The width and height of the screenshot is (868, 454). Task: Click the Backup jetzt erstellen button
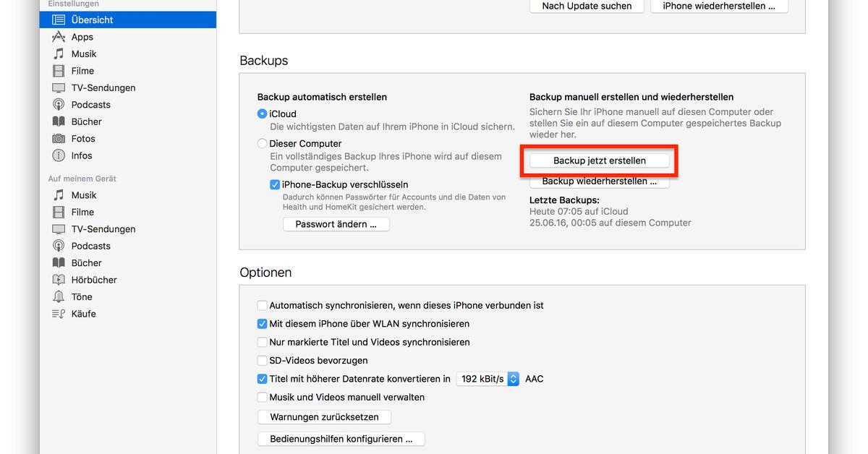click(599, 160)
